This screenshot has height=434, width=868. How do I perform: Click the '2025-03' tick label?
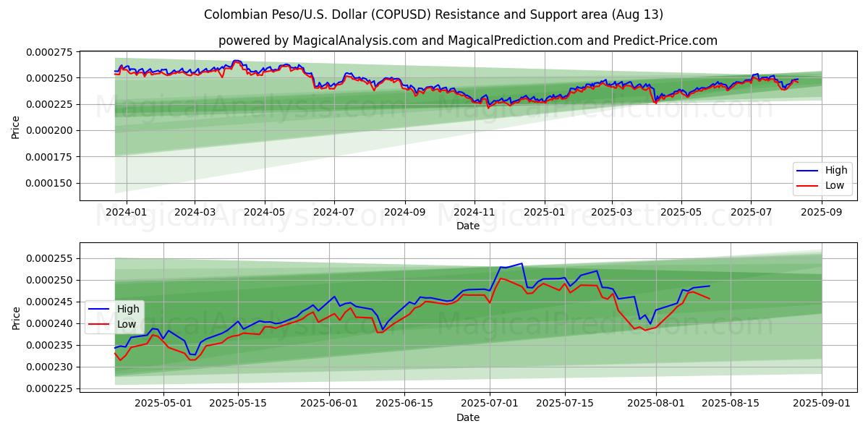tap(612, 212)
